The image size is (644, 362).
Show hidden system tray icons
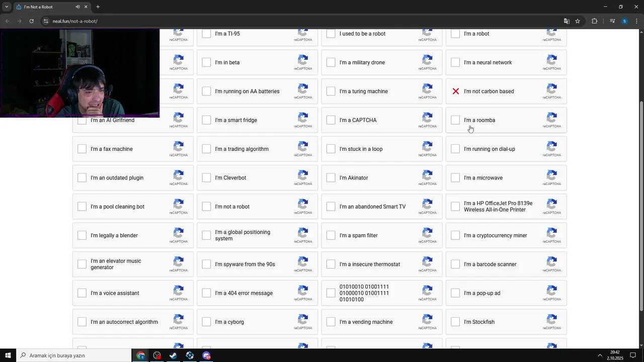pyautogui.click(x=600, y=355)
